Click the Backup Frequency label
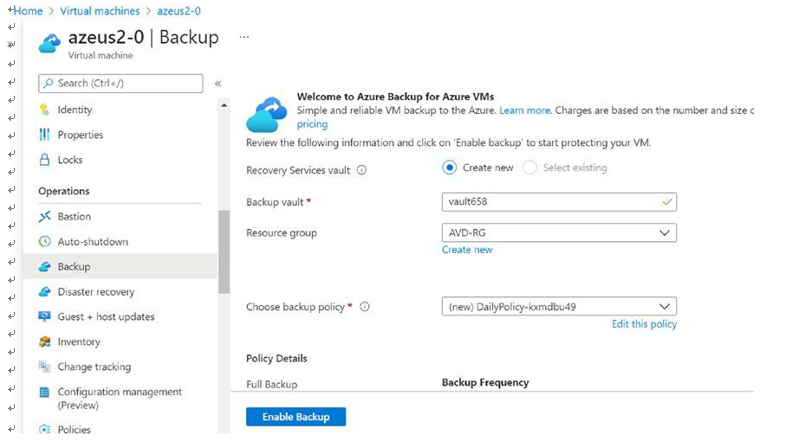789x445 pixels. coord(485,383)
